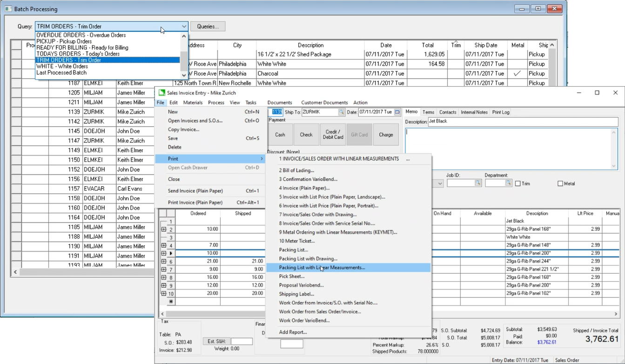
Task: Expand line item row 2
Action: [x=164, y=229]
